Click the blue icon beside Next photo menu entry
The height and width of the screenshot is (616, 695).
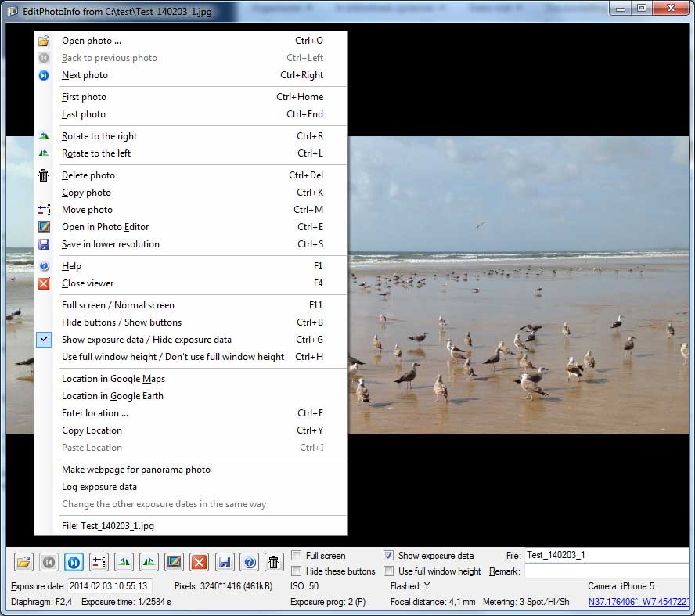[x=44, y=75]
